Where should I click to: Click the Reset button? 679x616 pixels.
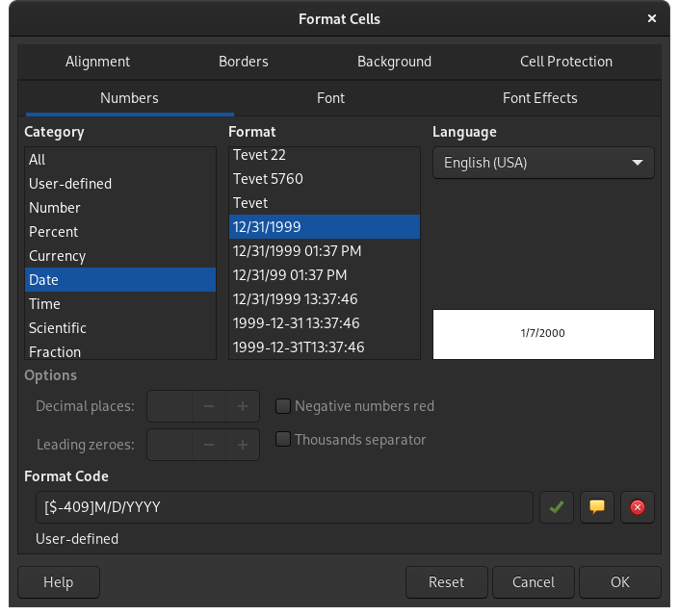(x=447, y=582)
